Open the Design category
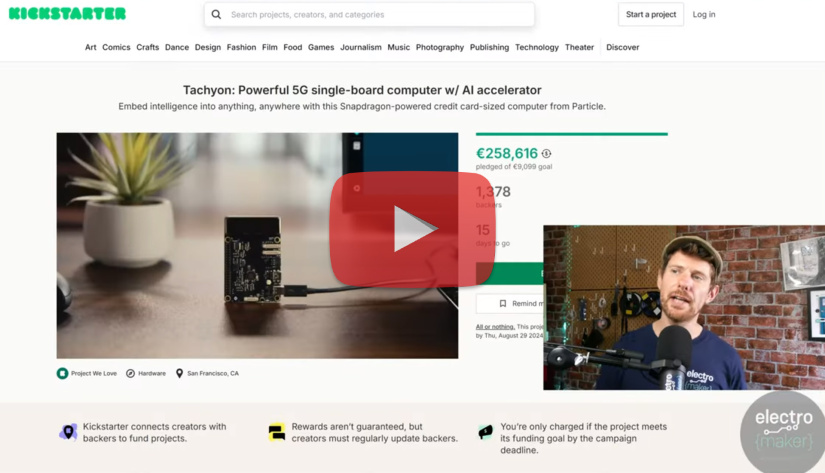825x473 pixels. [208, 47]
